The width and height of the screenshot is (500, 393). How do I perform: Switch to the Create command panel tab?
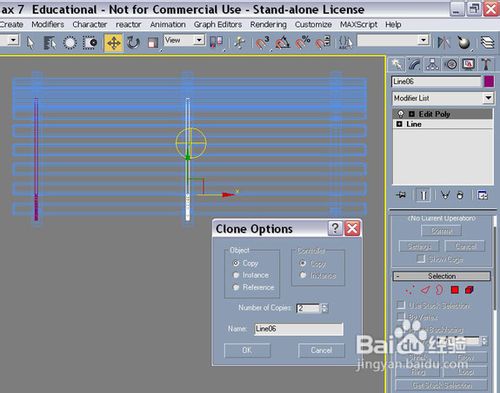tap(397, 64)
